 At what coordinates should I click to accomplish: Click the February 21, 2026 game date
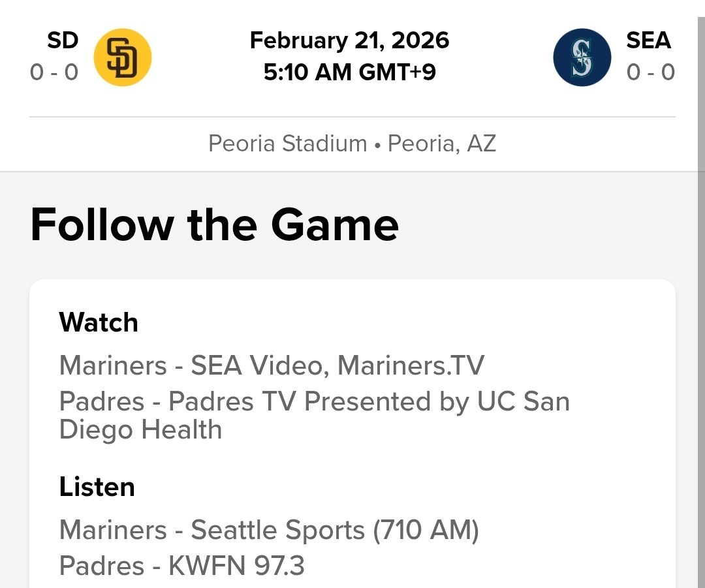349,40
